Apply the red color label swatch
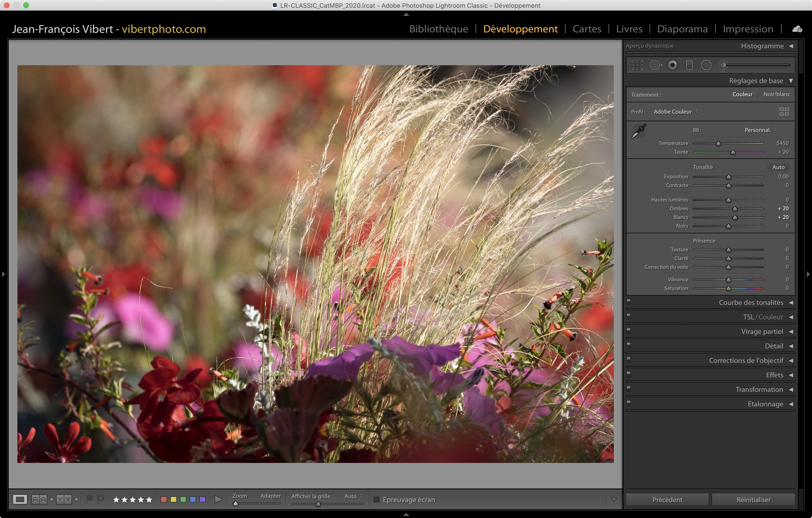 coord(164,499)
